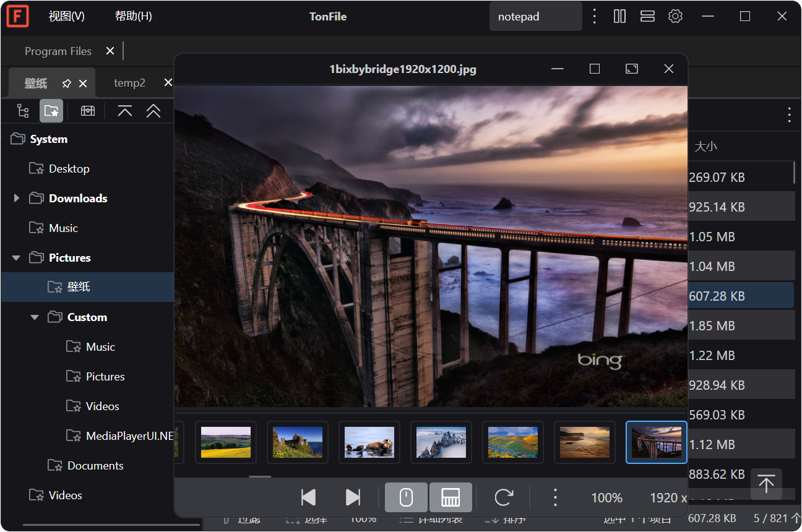Collapse all tree nodes with double chevron
This screenshot has width=802, height=532.
tap(153, 111)
